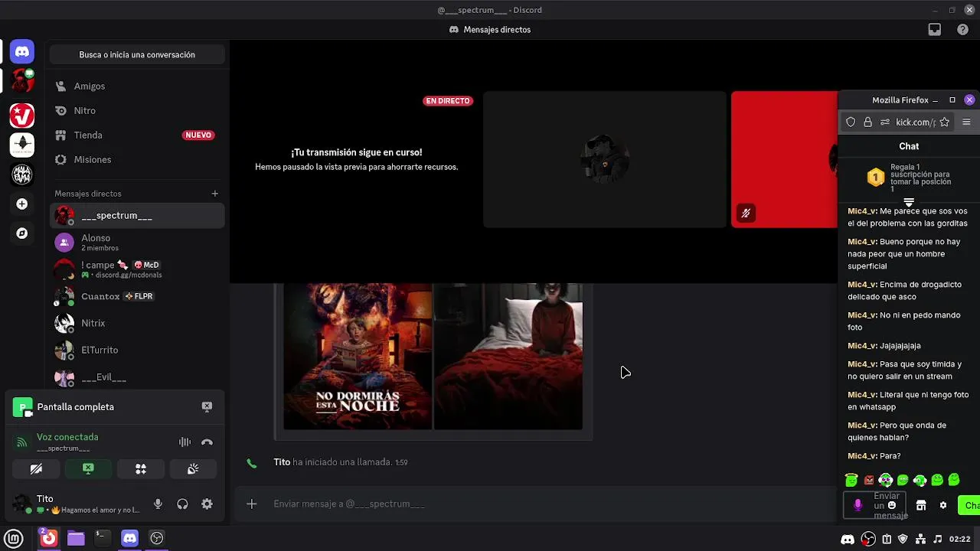Click the search or start conversation box

click(137, 55)
